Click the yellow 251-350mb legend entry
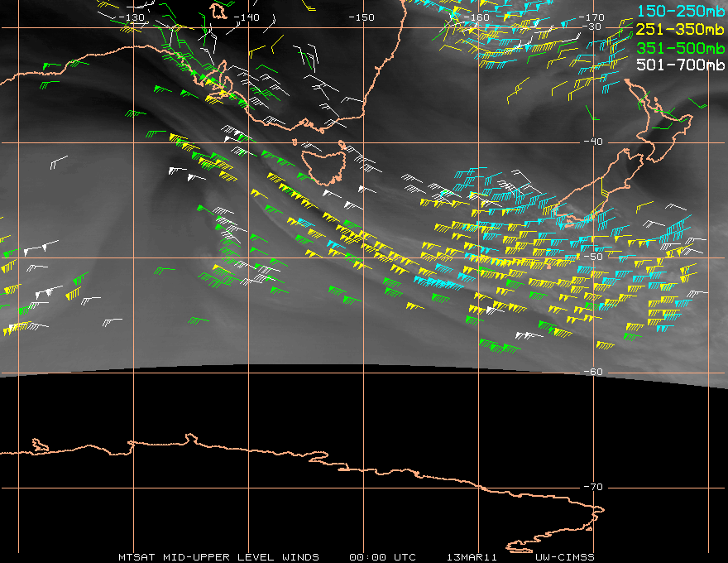The image size is (728, 563). [x=681, y=29]
